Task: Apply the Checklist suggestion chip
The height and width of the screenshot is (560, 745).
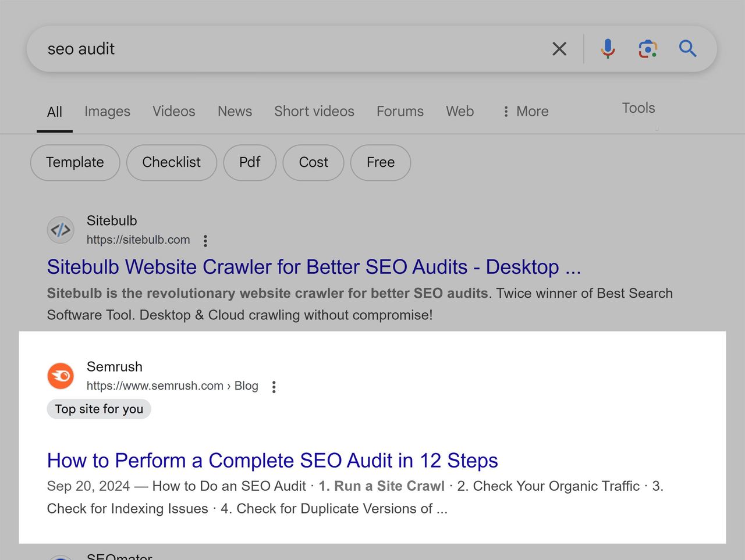Action: point(172,163)
